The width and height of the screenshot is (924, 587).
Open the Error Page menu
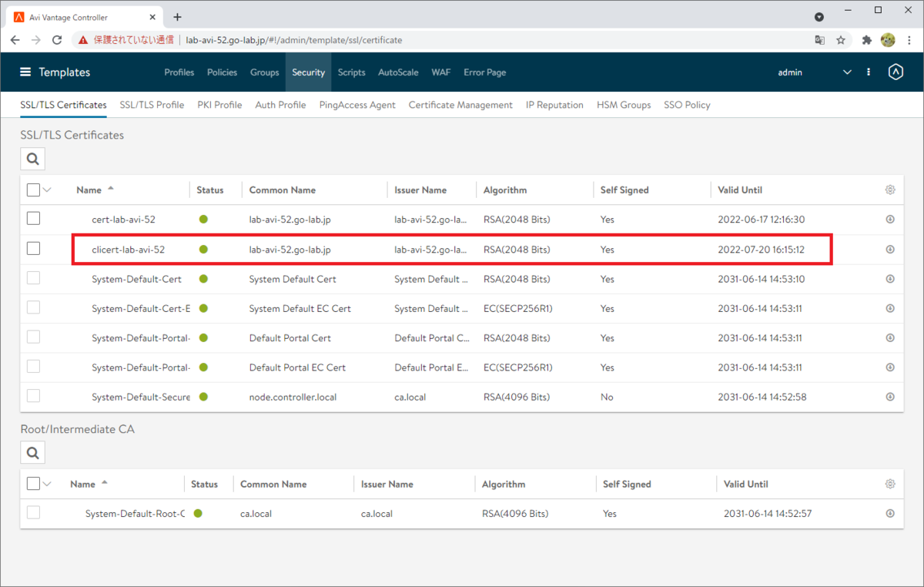point(484,72)
